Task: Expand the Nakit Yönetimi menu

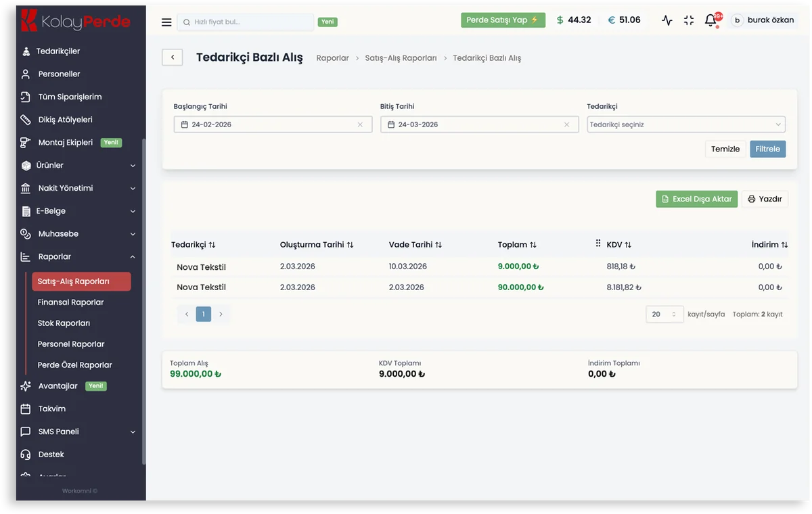Action: pyautogui.click(x=78, y=188)
